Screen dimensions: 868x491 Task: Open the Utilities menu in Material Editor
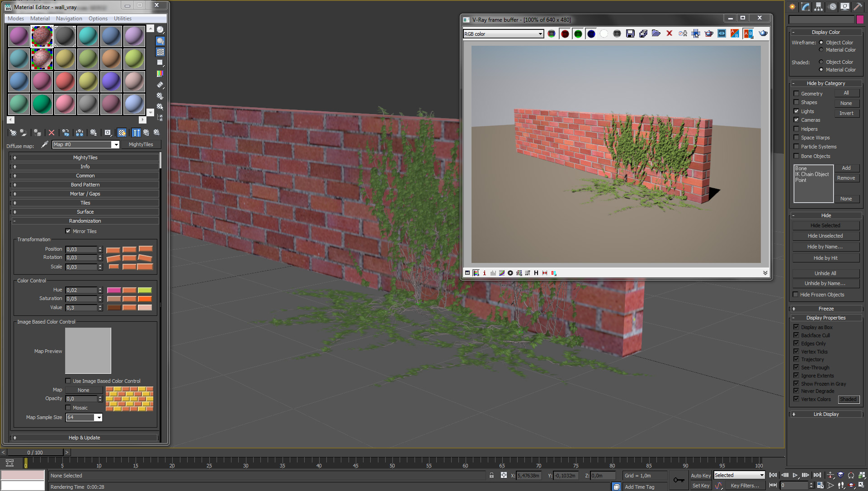[123, 19]
